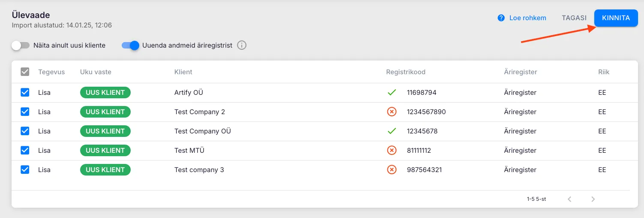Enable Näita ainult uusi kliente toggle
Image resolution: width=644 pixels, height=218 pixels.
[20, 45]
